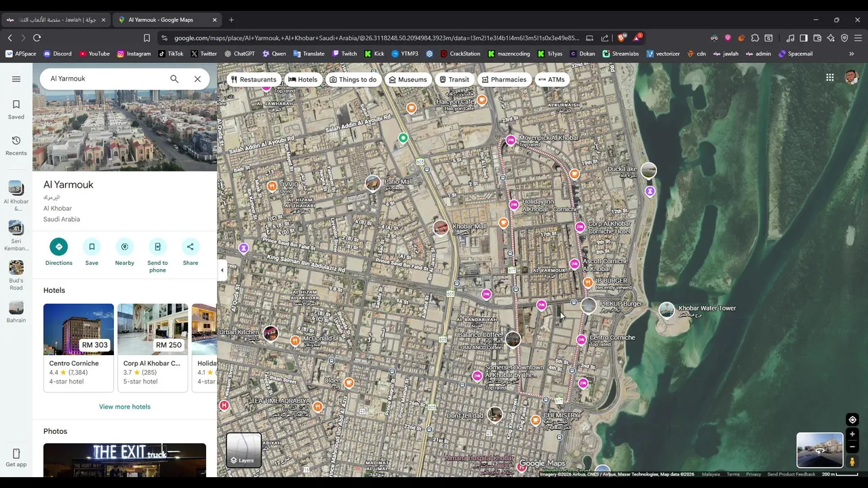Reload the page

[x=37, y=38]
